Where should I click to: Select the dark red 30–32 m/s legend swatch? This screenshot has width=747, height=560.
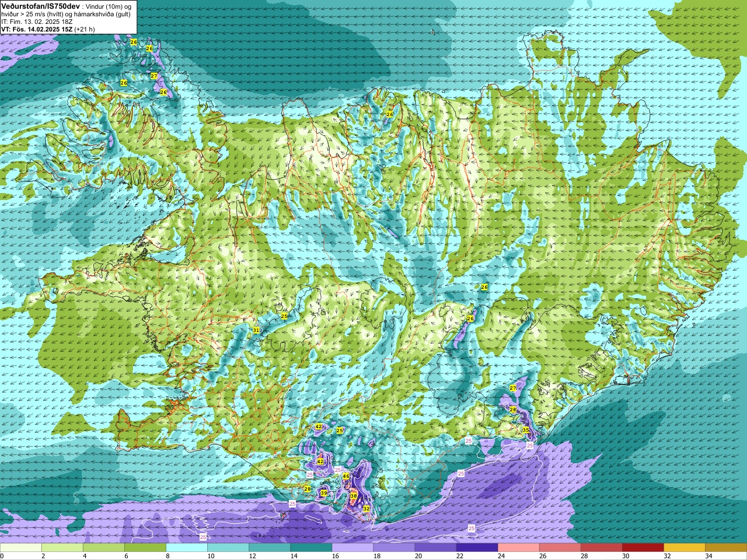[643, 548]
